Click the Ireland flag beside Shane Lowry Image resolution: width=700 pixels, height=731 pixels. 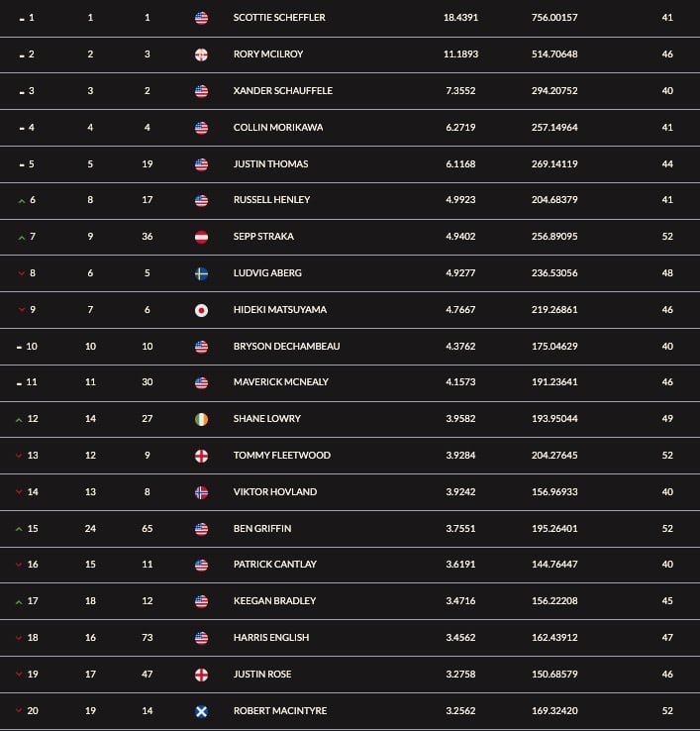pyautogui.click(x=201, y=419)
